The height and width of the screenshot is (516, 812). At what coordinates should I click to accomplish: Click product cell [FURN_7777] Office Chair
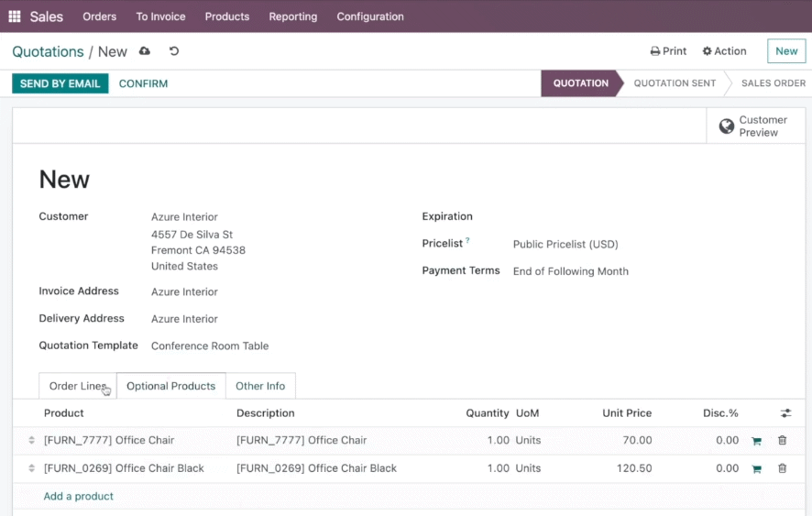(109, 440)
